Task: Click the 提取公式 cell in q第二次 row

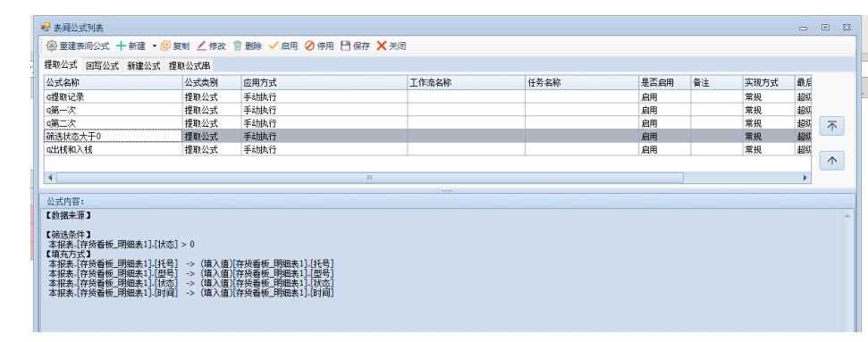Action: 212,123
